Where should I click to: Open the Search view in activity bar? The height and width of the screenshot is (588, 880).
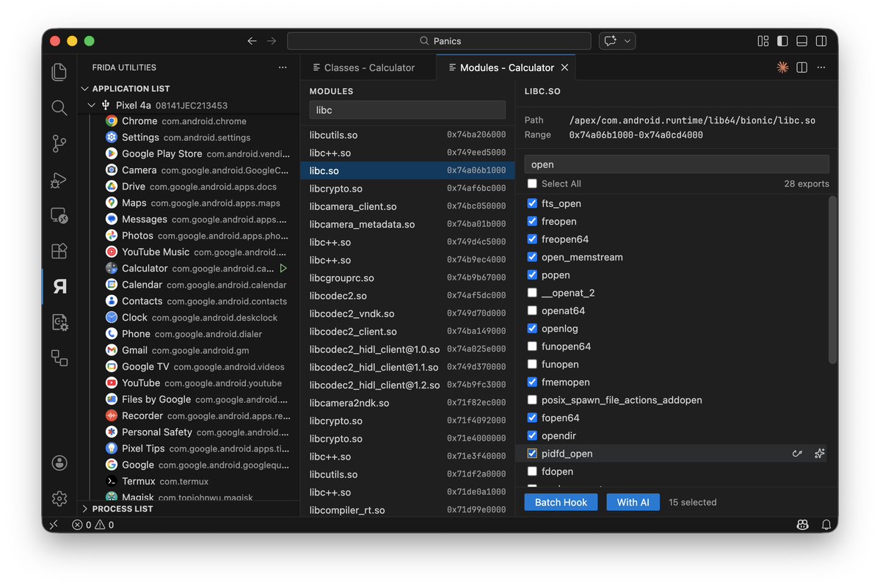click(59, 108)
